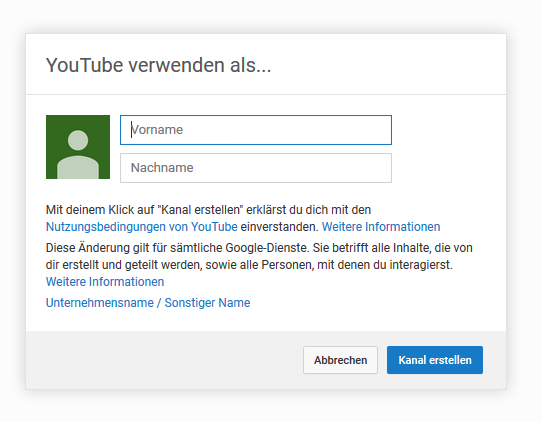Choose Unternehmensname / Sonstiger Name link
The width and height of the screenshot is (542, 422).
[x=148, y=303]
